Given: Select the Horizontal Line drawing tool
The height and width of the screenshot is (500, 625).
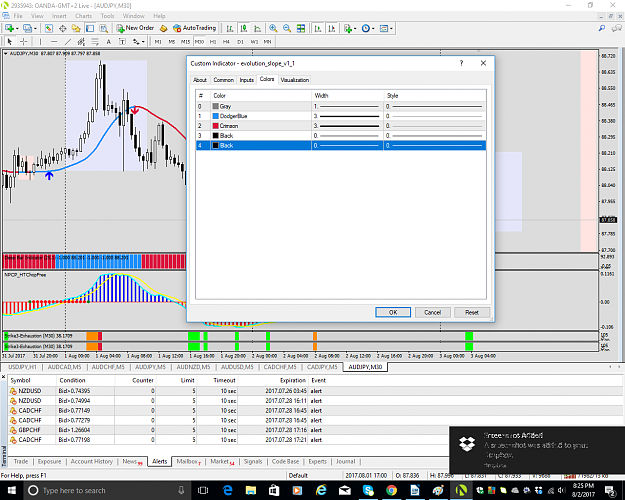Looking at the screenshot, I should pyautogui.click(x=54, y=41).
